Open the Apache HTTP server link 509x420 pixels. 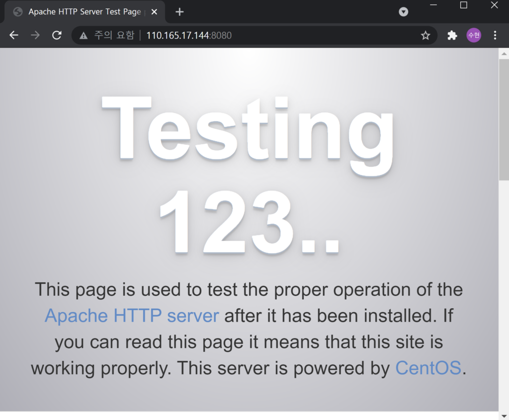[132, 316]
